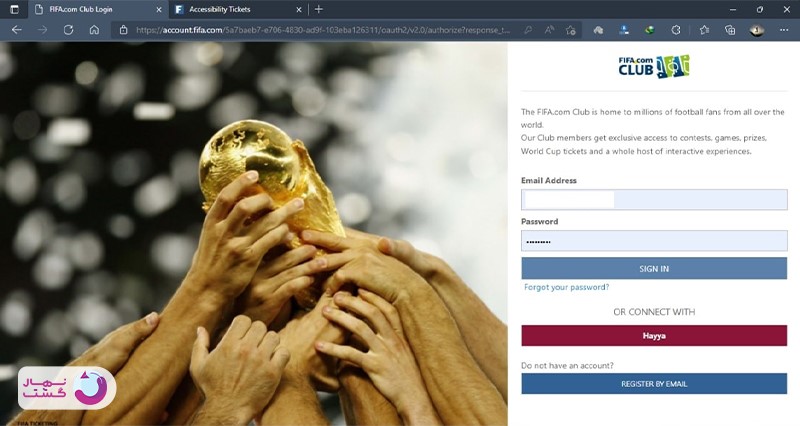Click the SIGN IN button
This screenshot has width=800, height=426.
point(654,268)
